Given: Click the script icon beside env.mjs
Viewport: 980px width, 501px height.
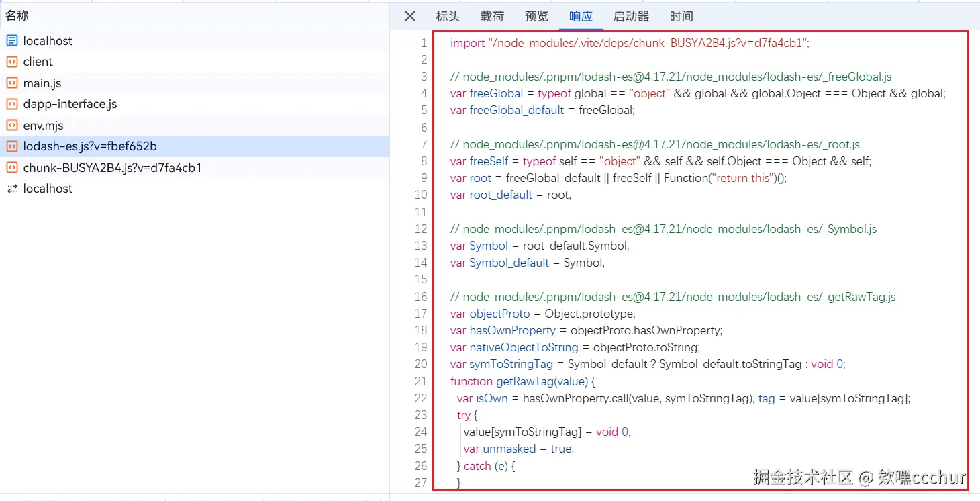Looking at the screenshot, I should coord(11,125).
